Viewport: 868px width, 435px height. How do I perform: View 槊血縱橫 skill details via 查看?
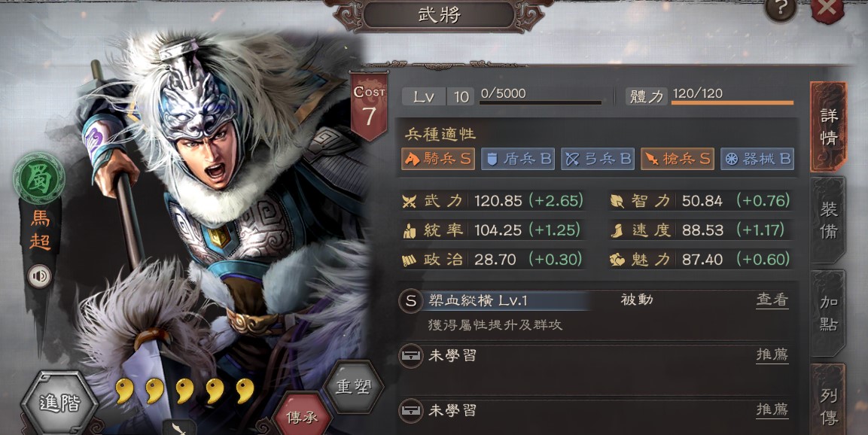pos(772,300)
